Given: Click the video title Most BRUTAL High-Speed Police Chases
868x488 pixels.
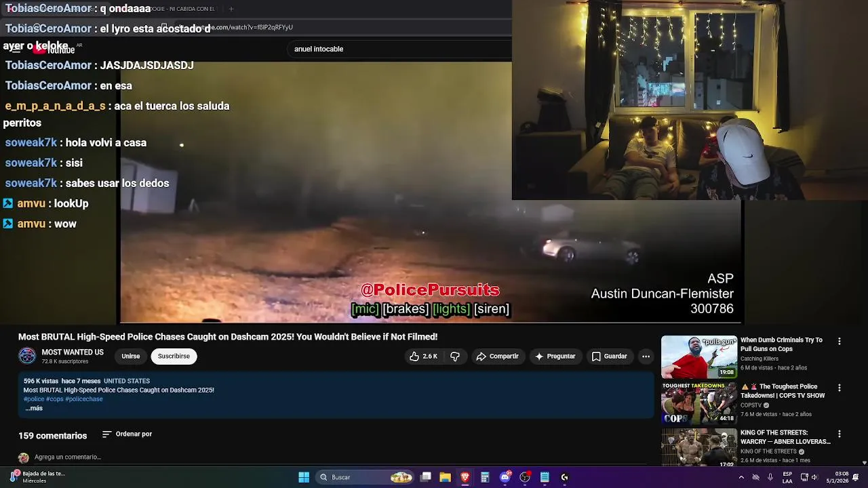Looking at the screenshot, I should pos(228,337).
